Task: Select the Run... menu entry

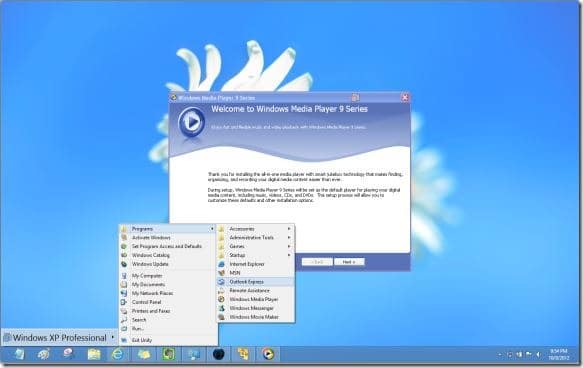Action: coord(168,329)
